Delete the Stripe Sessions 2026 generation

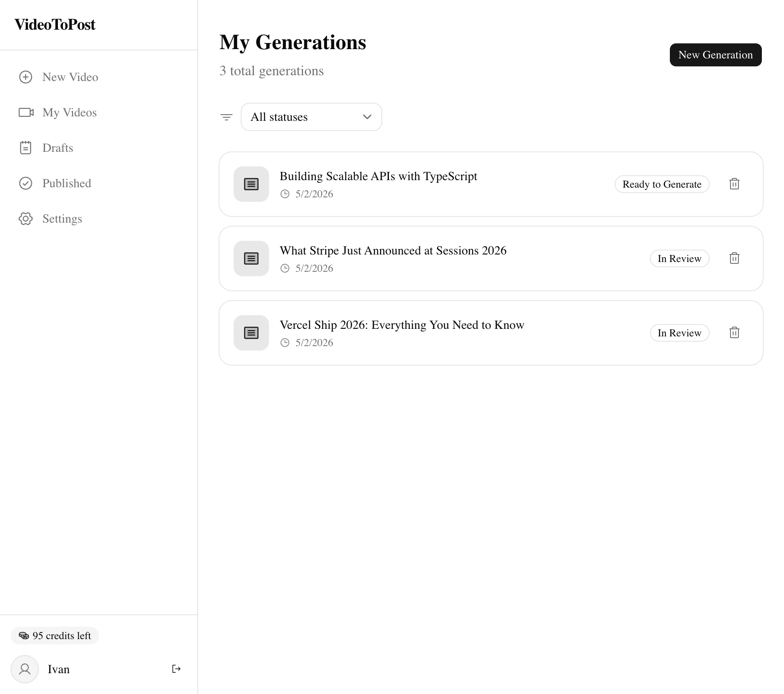734,258
